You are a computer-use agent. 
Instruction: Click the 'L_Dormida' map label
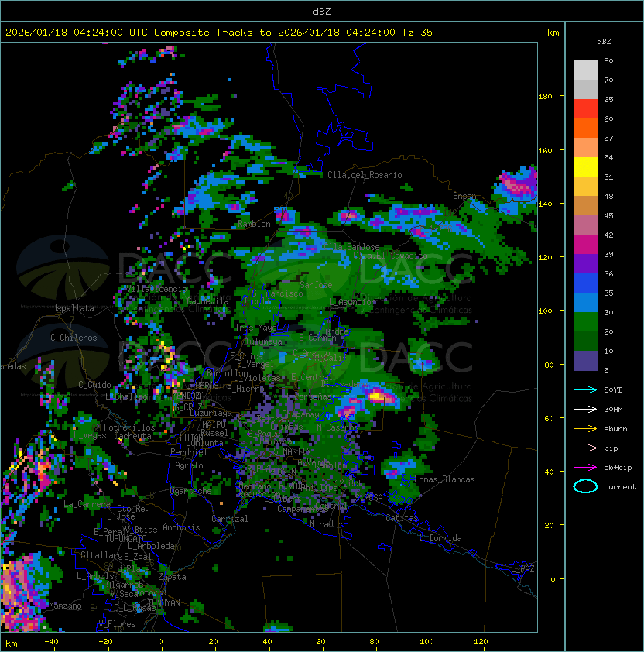[x=440, y=538]
